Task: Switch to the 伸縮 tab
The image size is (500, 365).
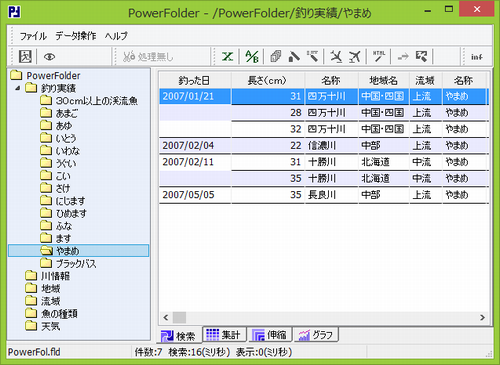Action: (x=270, y=334)
